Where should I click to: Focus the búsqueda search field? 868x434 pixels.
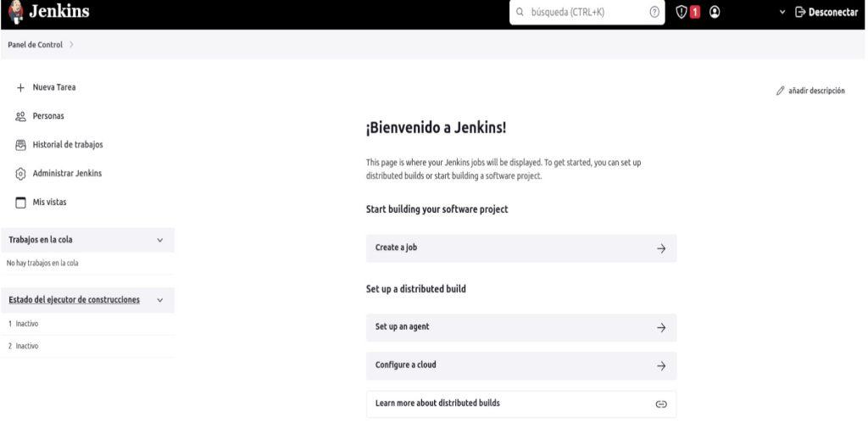[587, 12]
